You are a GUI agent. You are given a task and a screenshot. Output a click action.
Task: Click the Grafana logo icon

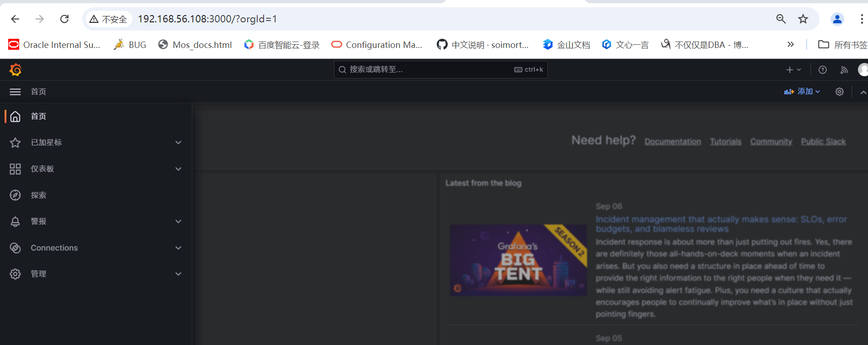(x=16, y=70)
